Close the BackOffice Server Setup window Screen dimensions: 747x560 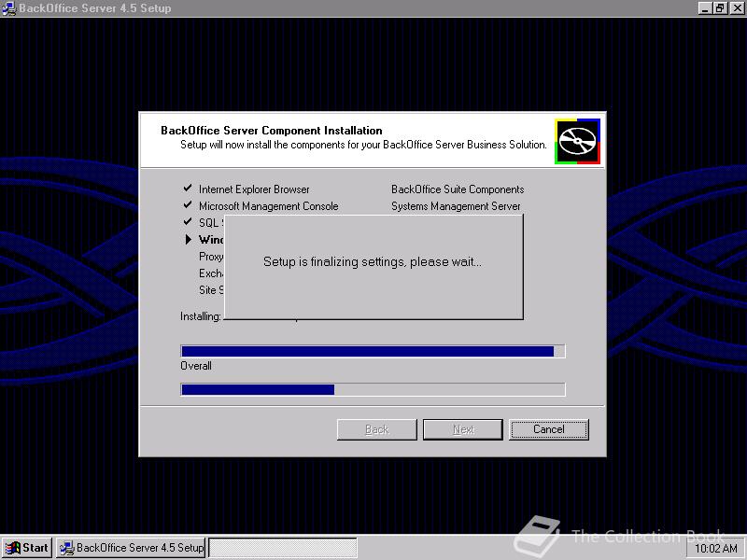click(737, 8)
